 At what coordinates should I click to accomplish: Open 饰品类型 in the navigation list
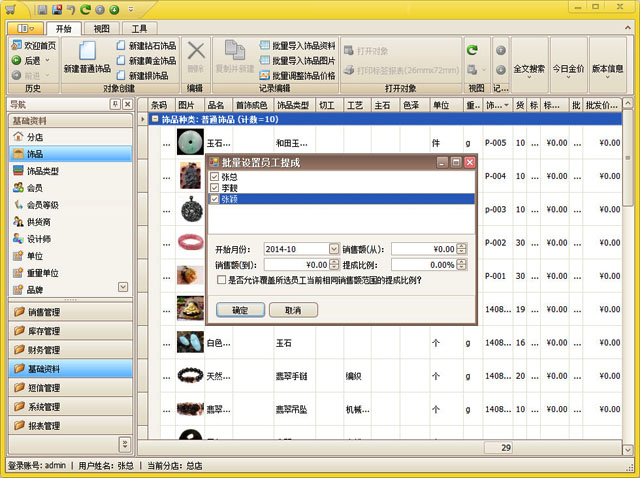pos(71,171)
